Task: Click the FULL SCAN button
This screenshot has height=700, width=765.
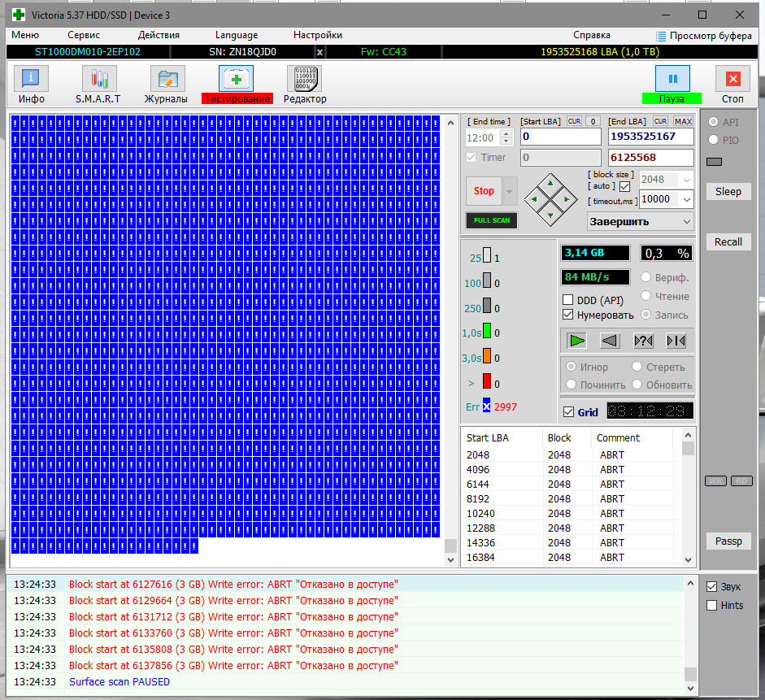Action: 491,220
